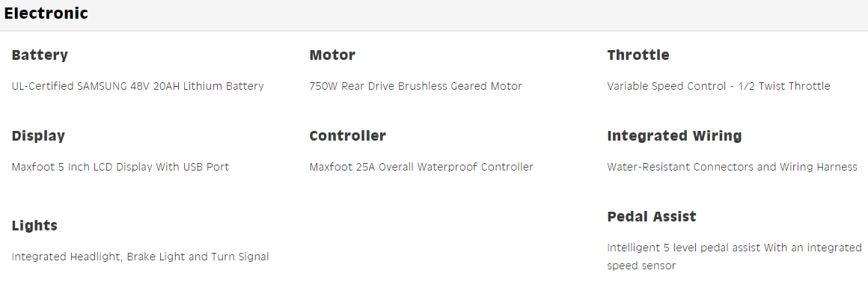Select the Integrated Wiring heading
The height and width of the screenshot is (294, 868).
[x=674, y=135]
